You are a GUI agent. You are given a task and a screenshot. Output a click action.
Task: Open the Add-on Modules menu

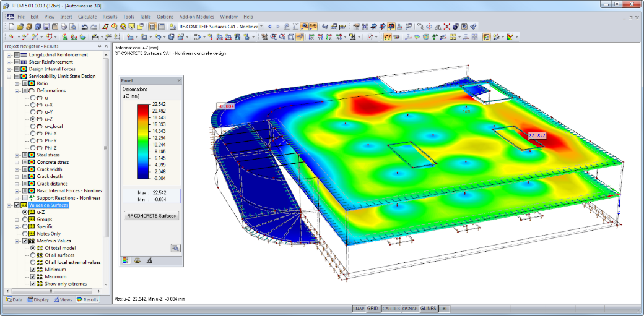pos(196,17)
